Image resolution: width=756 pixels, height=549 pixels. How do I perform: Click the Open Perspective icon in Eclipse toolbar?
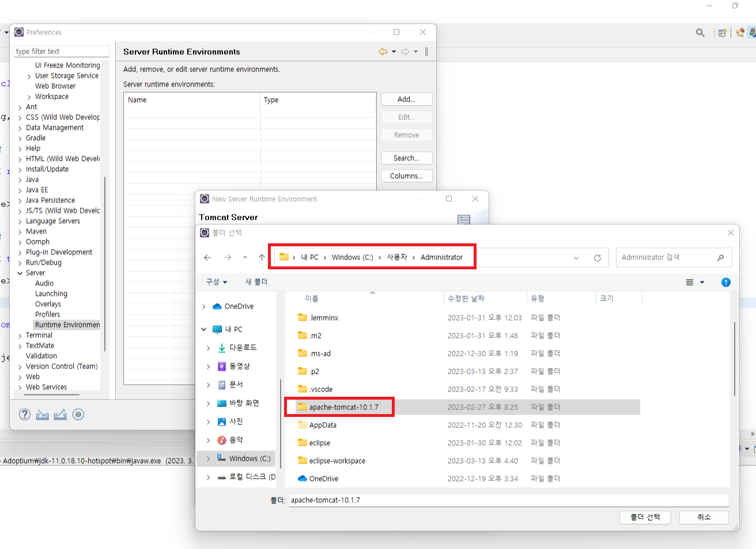click(722, 33)
